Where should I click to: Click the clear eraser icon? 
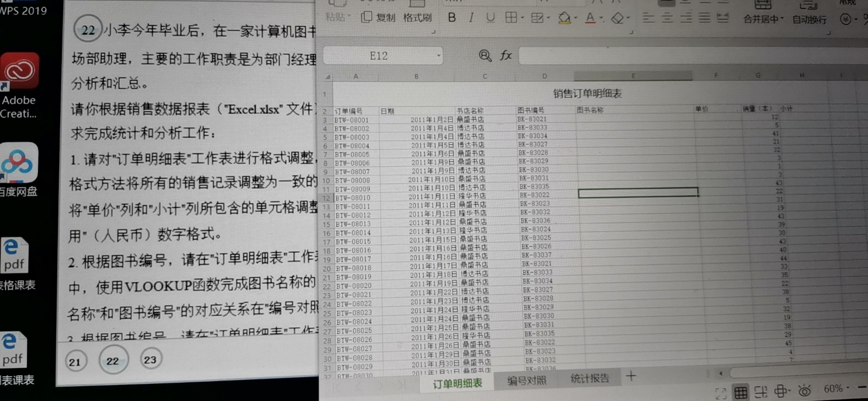tap(617, 18)
